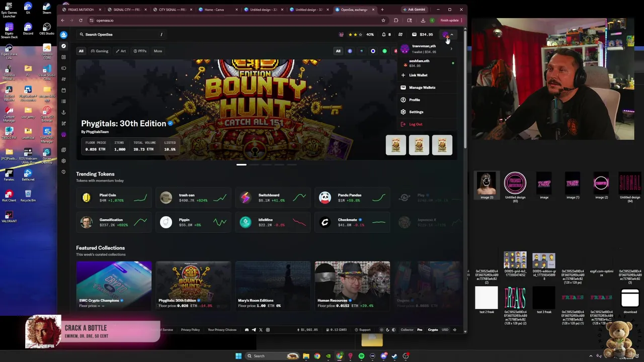
Task: Select USD currency display
Action: point(445,330)
